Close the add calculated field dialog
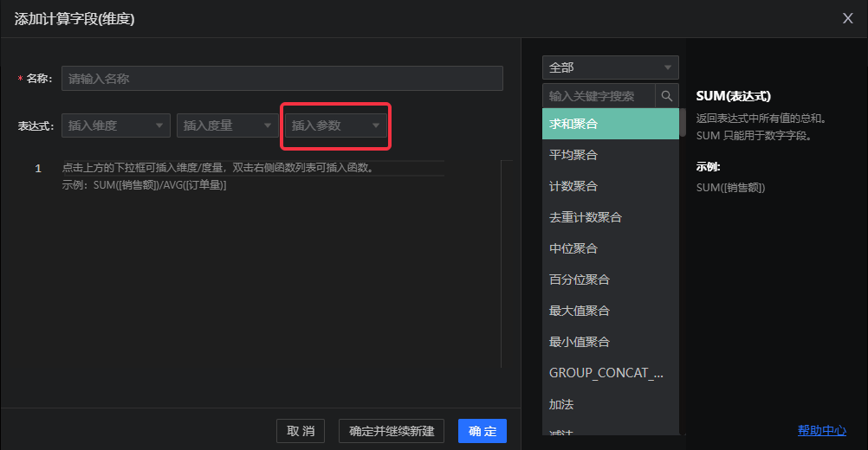 848,17
